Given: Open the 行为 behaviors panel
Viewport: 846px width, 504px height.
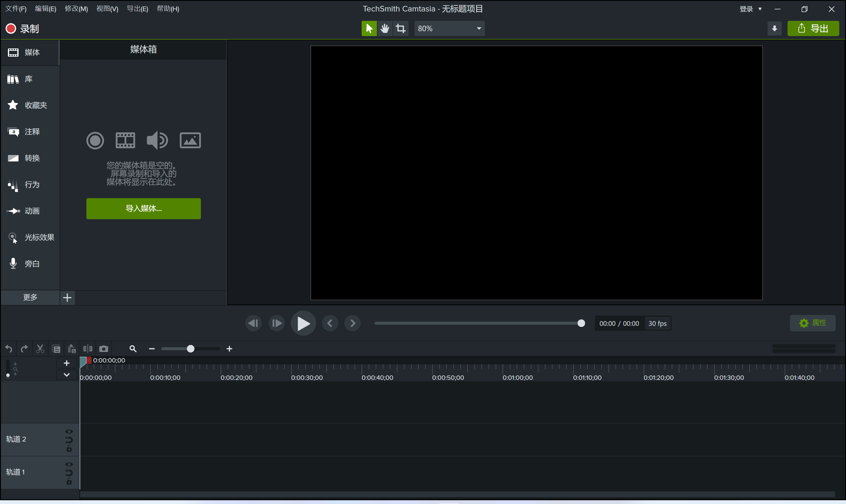Looking at the screenshot, I should (x=30, y=185).
